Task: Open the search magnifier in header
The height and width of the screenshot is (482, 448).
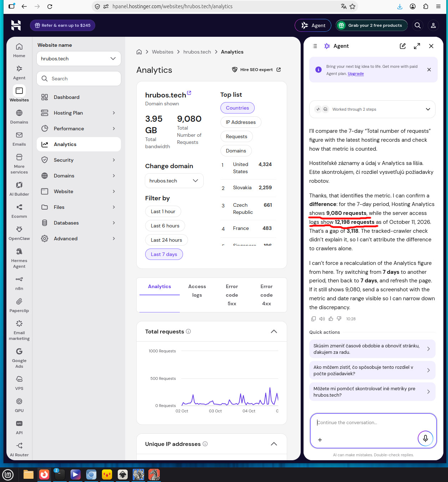Action: (x=418, y=25)
